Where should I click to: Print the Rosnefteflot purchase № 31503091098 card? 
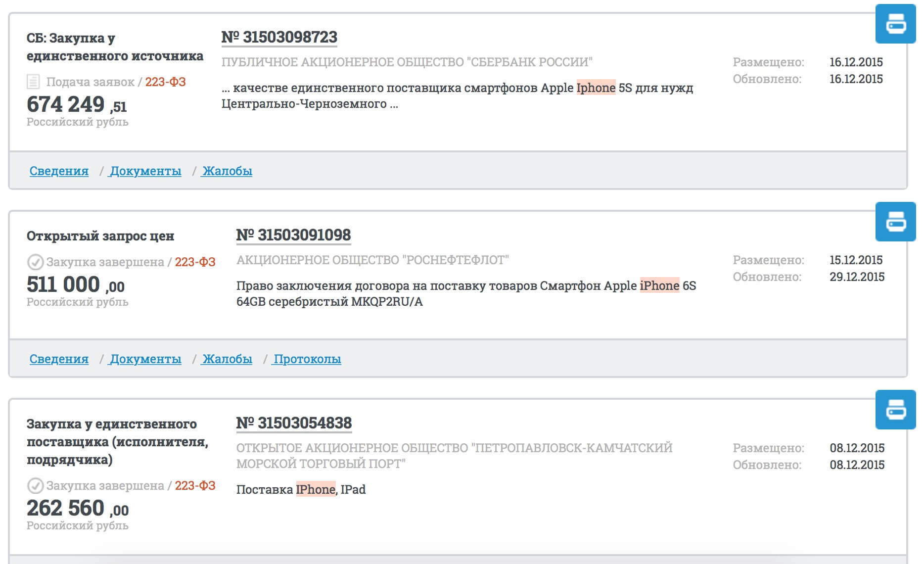click(895, 222)
